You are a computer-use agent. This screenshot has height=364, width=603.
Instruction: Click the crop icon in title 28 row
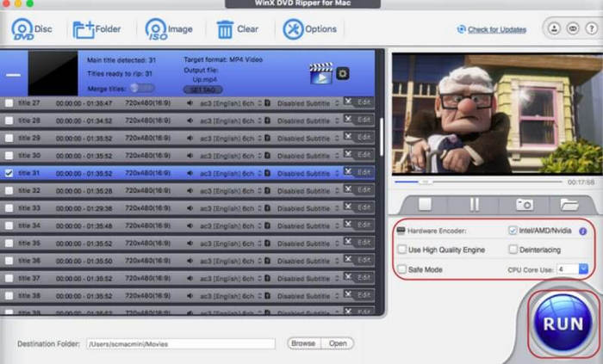click(348, 119)
